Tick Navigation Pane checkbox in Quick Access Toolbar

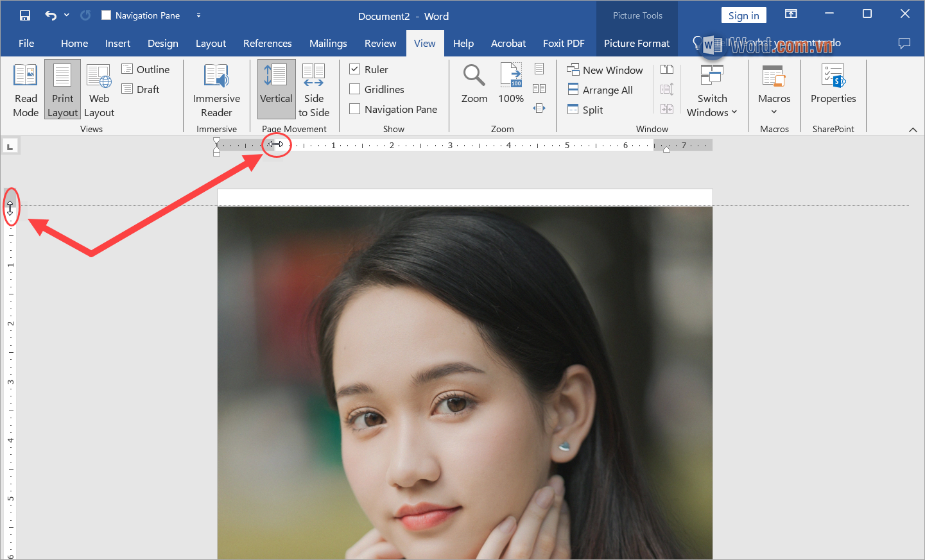click(x=107, y=15)
